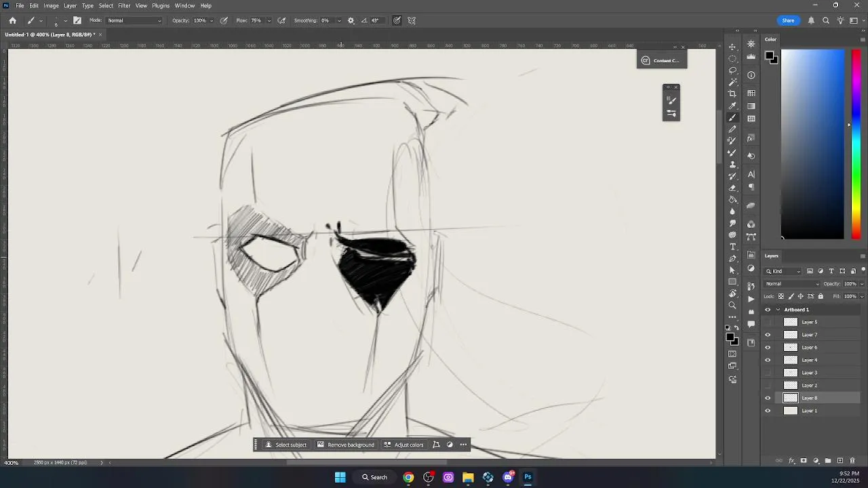The height and width of the screenshot is (488, 868).
Task: Delete layer with trash icon
Action: [852, 461]
